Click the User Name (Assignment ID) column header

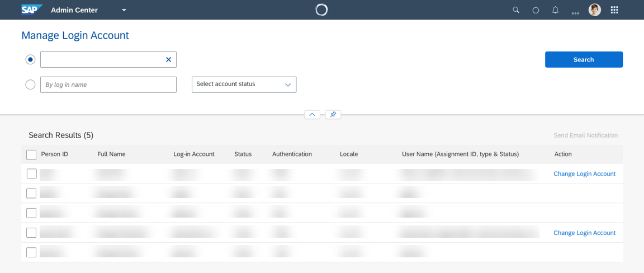461,154
